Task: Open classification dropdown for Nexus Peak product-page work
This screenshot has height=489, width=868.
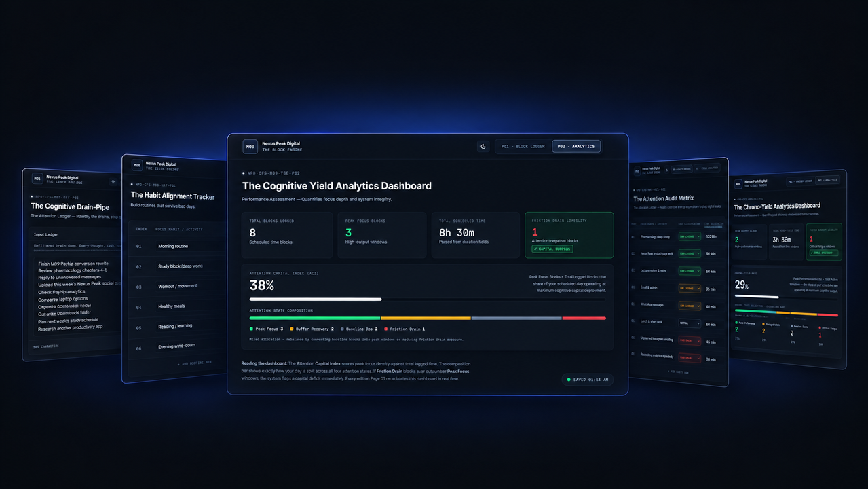Action: point(690,254)
